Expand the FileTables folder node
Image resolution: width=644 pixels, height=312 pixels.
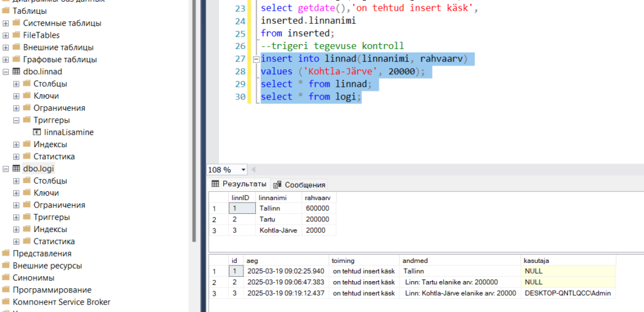pos(6,35)
